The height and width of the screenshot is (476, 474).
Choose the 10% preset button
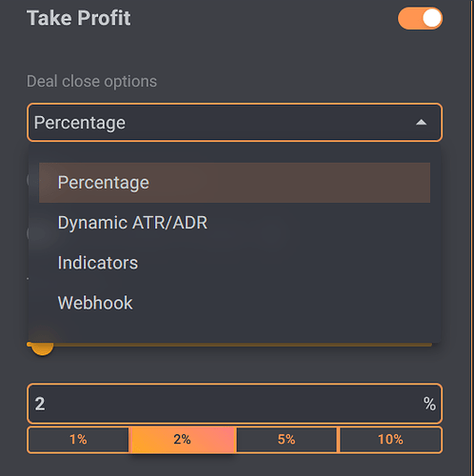[x=390, y=440]
